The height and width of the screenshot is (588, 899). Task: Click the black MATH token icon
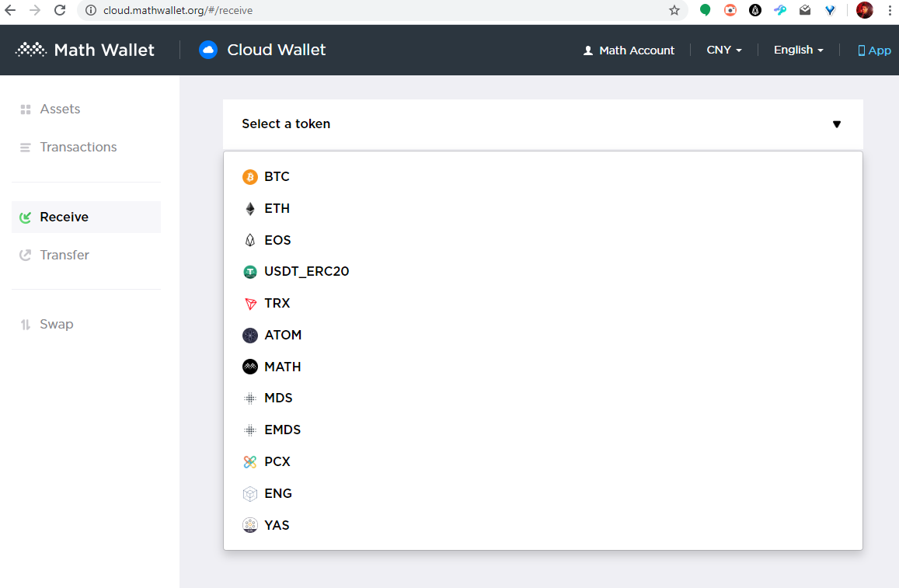click(x=250, y=367)
